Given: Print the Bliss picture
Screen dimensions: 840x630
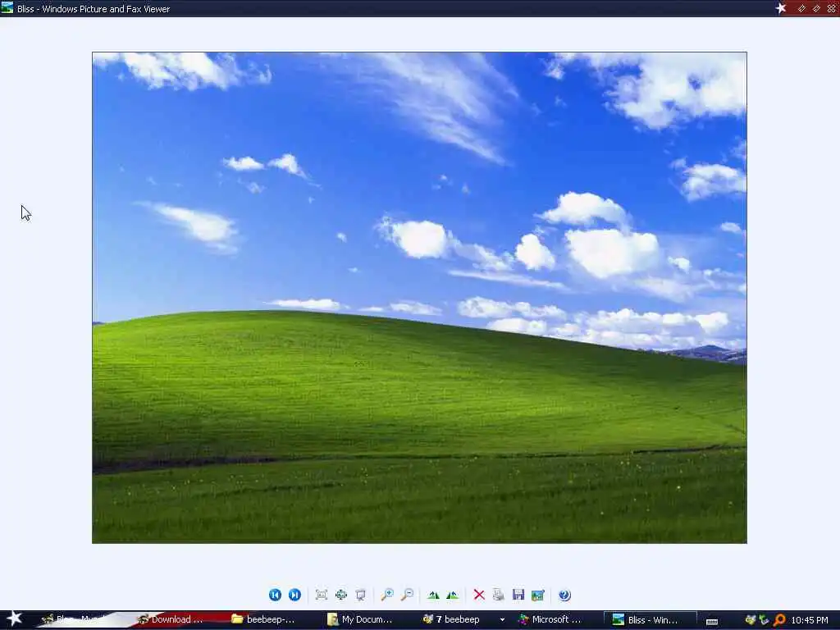Looking at the screenshot, I should (498, 595).
